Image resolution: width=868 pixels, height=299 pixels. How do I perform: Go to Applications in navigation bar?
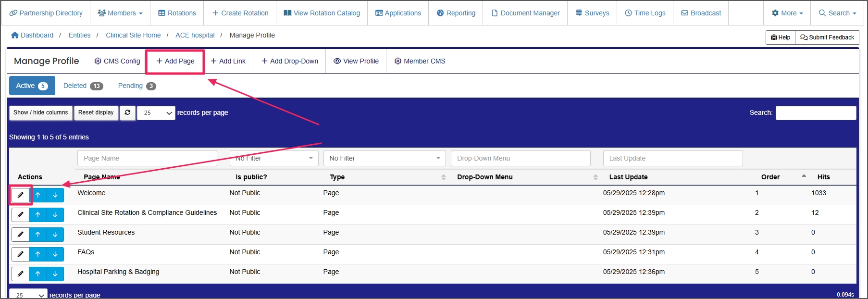click(x=398, y=13)
